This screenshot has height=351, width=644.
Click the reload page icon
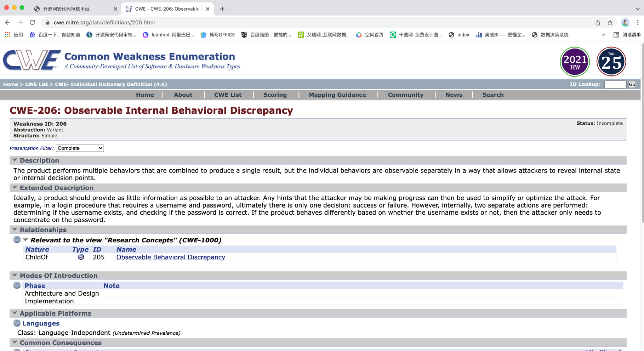[33, 22]
